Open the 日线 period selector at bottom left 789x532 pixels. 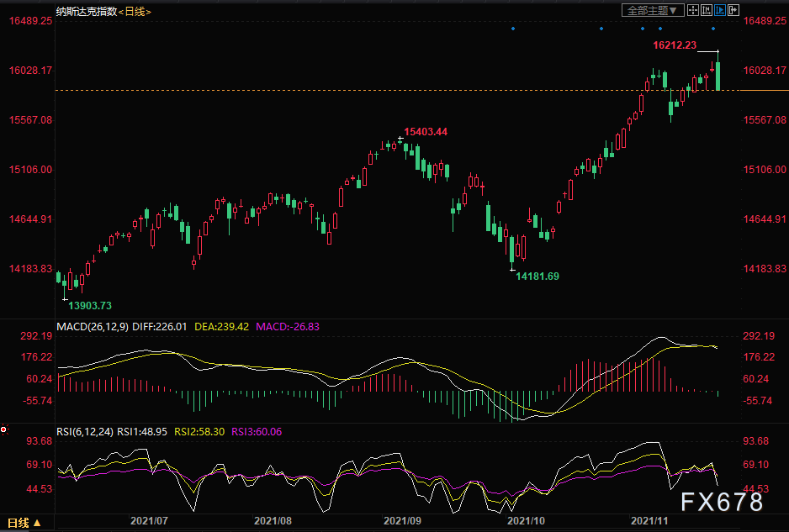click(24, 523)
